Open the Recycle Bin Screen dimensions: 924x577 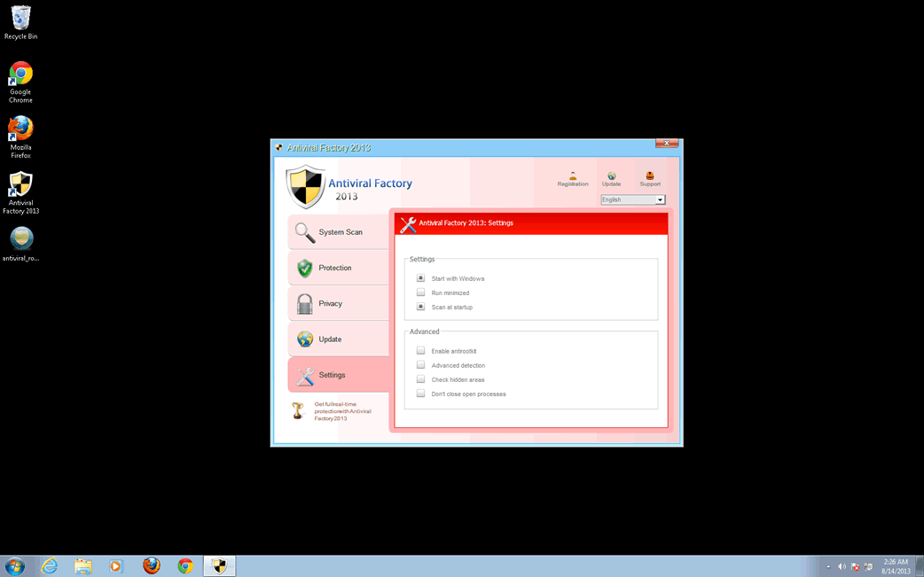(20, 24)
